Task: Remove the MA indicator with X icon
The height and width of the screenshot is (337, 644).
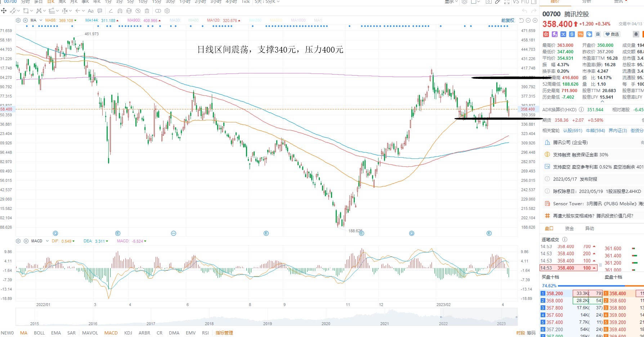Action: pos(26,20)
